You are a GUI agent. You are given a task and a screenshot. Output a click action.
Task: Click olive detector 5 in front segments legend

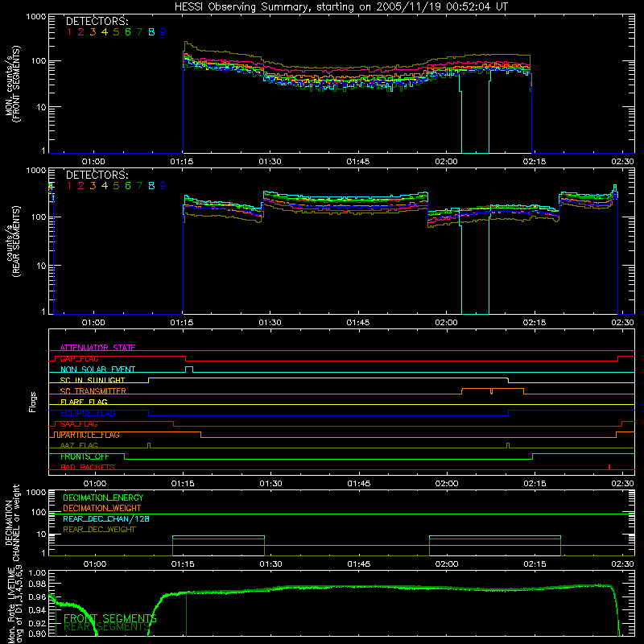116,32
